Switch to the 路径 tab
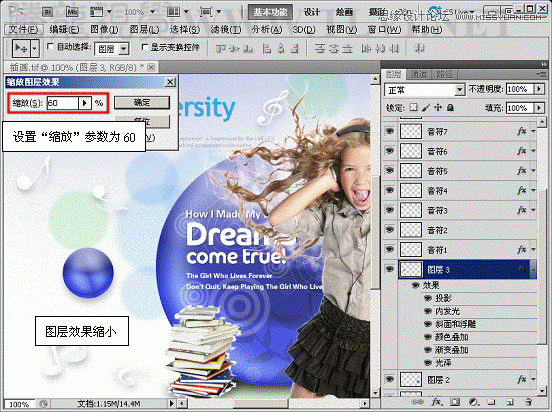This screenshot has width=552, height=412. [444, 74]
